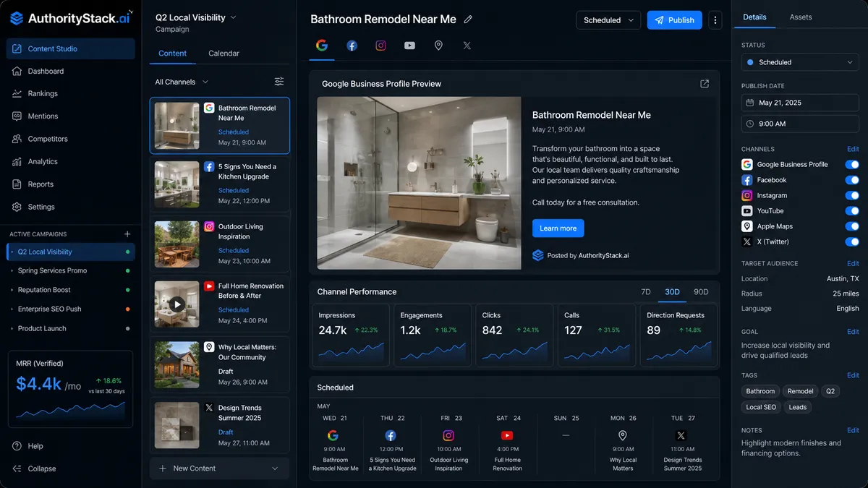Edit the Target Audience section
The width and height of the screenshot is (868, 488).
853,263
